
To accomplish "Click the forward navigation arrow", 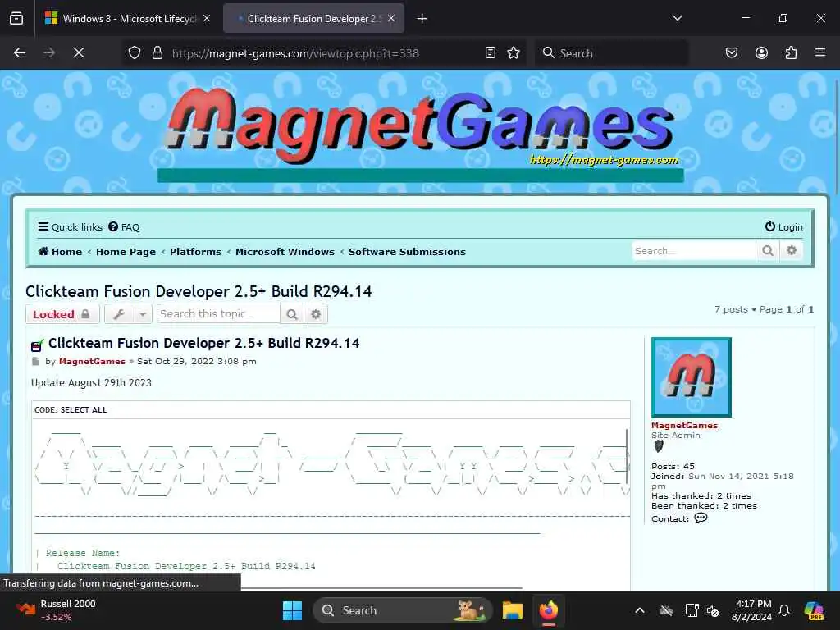I will [49, 52].
